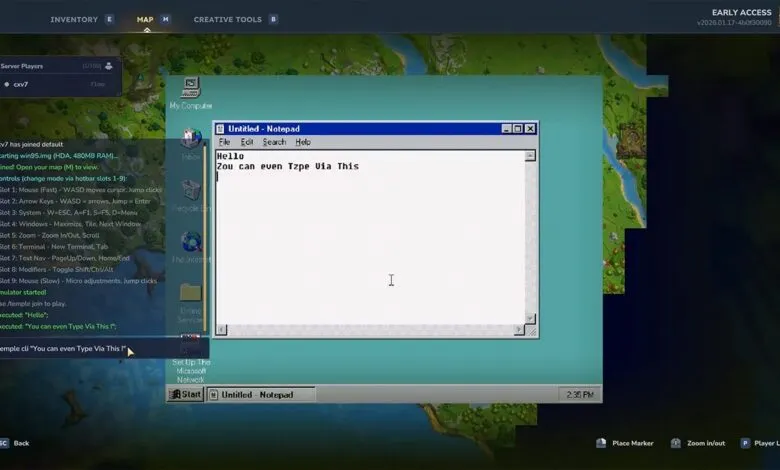Click the 'Hello' line in Notepad
The height and width of the screenshot is (470, 780).
(x=230, y=156)
